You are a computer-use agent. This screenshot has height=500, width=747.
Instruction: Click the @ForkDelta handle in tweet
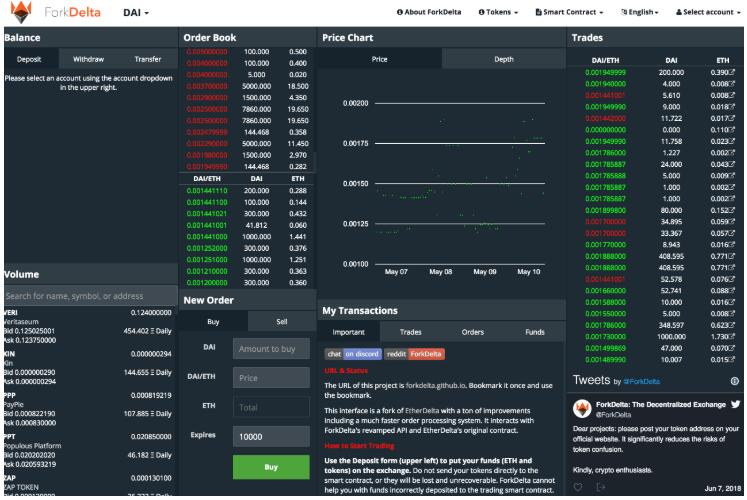click(x=614, y=415)
